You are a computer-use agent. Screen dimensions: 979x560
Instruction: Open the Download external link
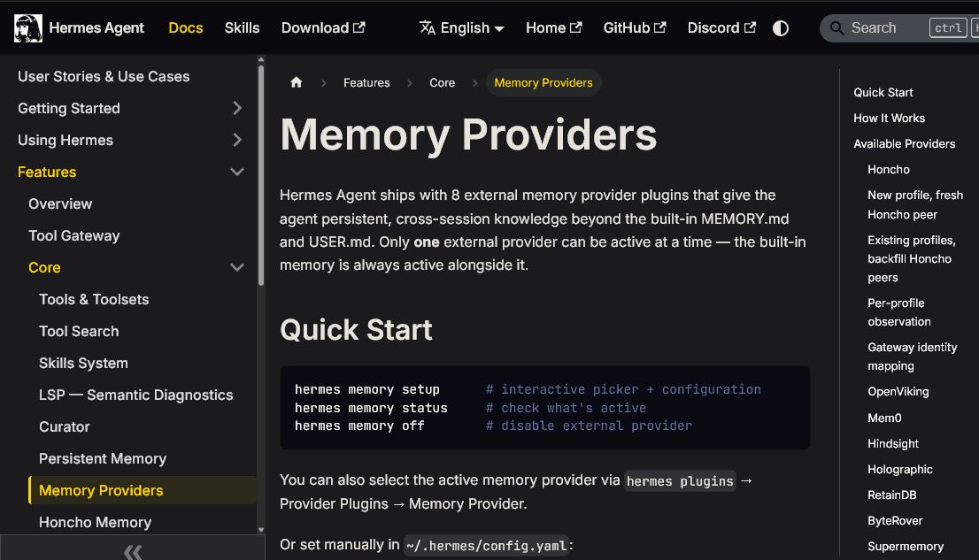pos(323,28)
